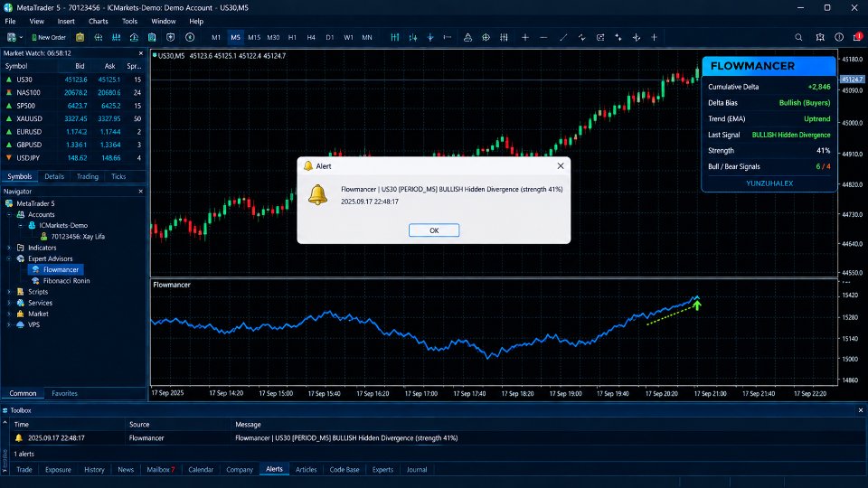
Task: Click the bell icon in alert row
Action: (x=19, y=437)
